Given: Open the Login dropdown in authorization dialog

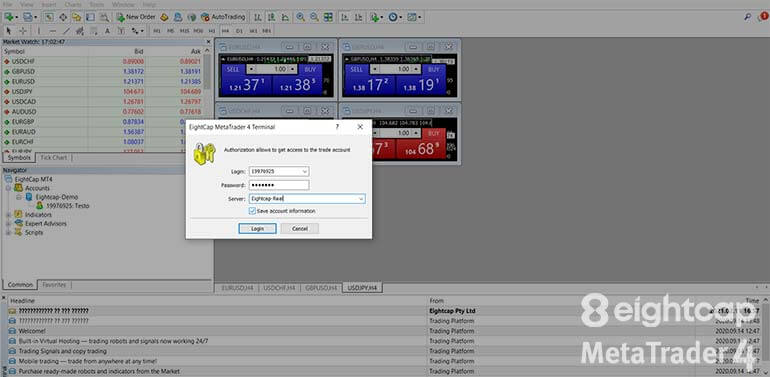Looking at the screenshot, I should 305,171.
